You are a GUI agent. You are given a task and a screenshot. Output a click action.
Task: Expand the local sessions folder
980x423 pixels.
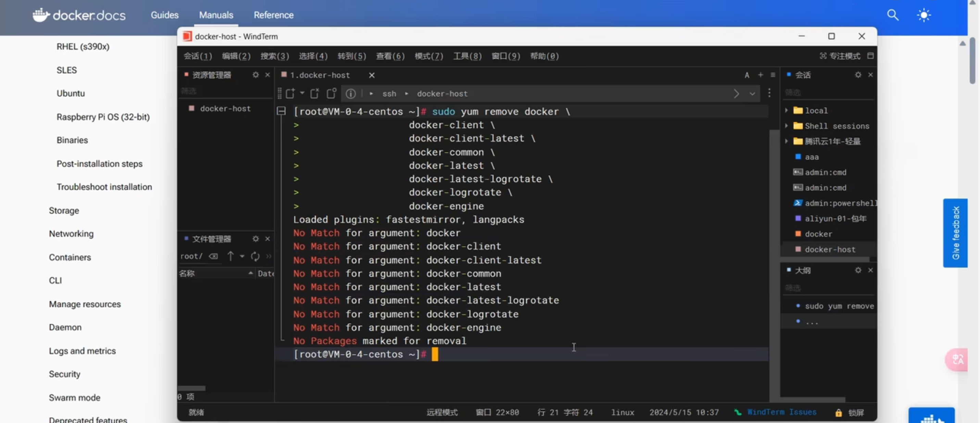786,110
